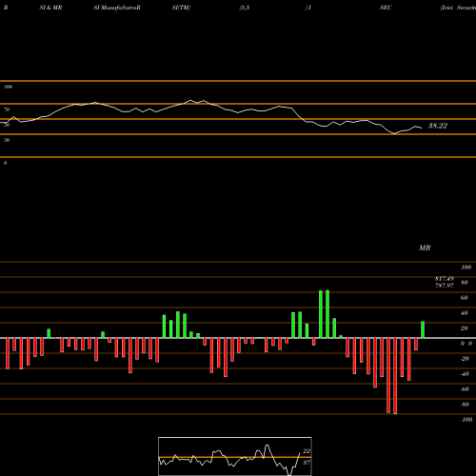Click the 37 value in the mini chart

tap(307, 463)
